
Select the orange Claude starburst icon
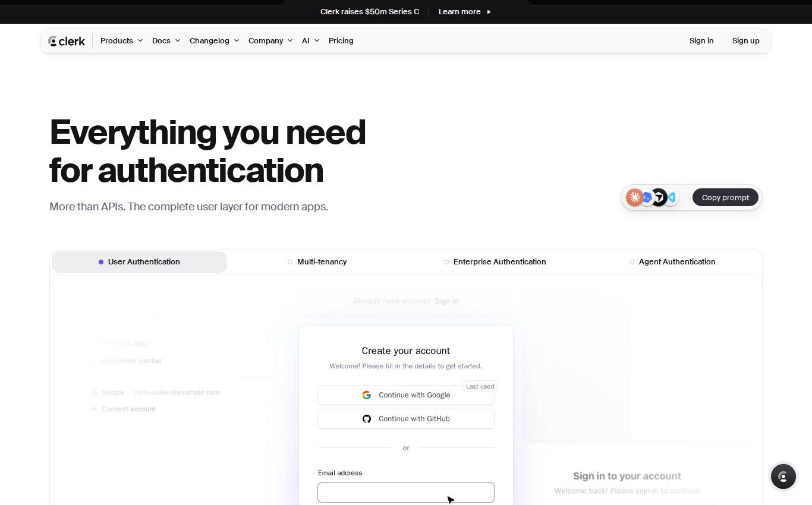634,197
